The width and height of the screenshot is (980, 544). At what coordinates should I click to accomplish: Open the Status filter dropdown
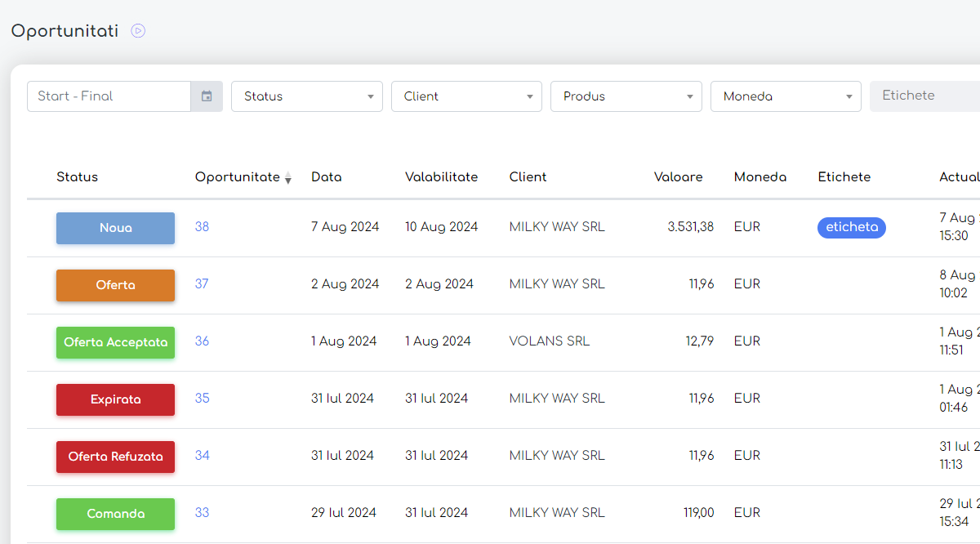(x=306, y=96)
